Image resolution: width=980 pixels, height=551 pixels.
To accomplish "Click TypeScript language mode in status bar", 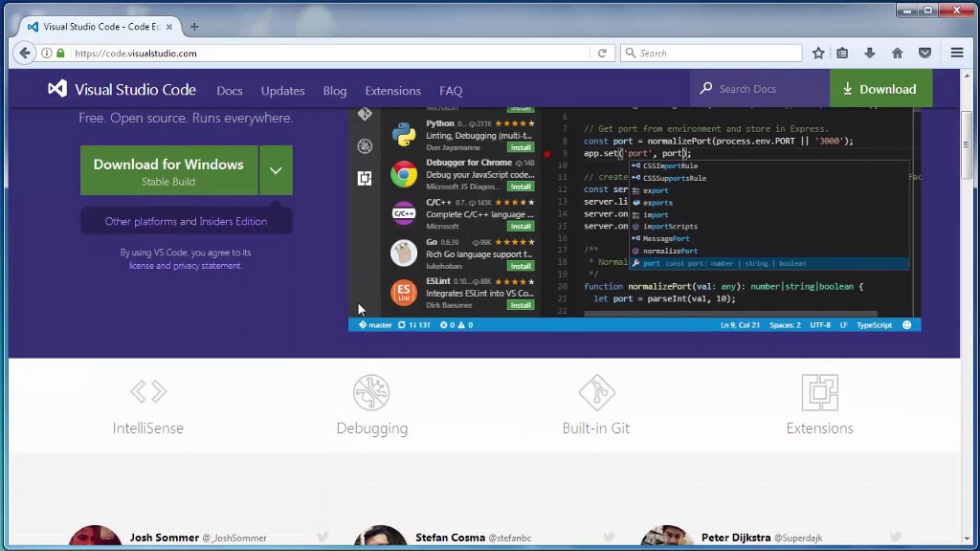I will click(874, 325).
